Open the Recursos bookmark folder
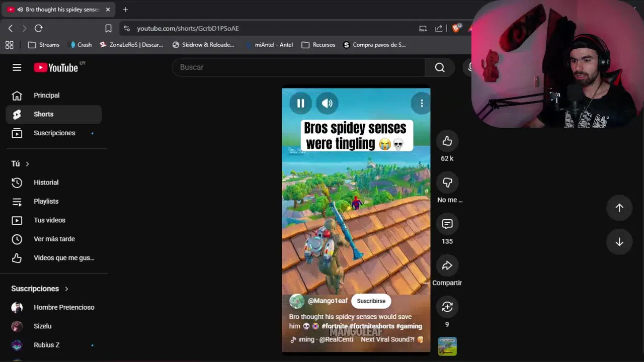644x362 pixels. pyautogui.click(x=318, y=45)
